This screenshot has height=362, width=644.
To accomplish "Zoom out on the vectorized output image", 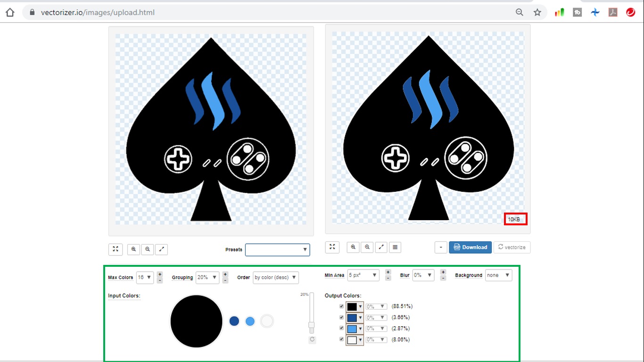I will coord(367,247).
